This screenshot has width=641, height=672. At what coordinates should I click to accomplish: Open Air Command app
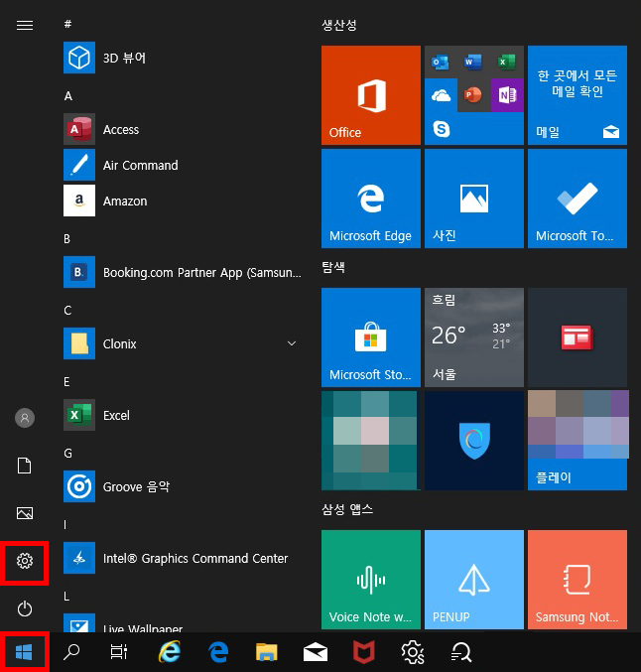click(183, 165)
